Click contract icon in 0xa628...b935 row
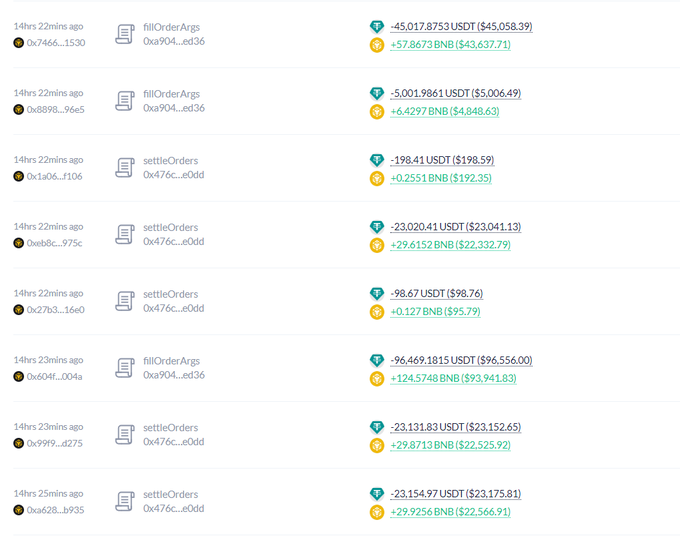This screenshot has height=540, width=680. tap(125, 502)
